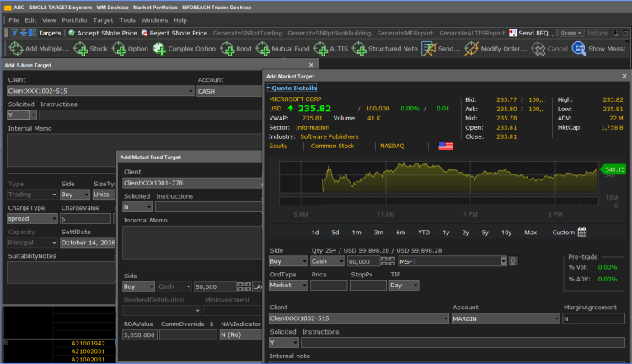Click the green price arrow beside 235.82
This screenshot has height=364, width=632.
click(290, 109)
